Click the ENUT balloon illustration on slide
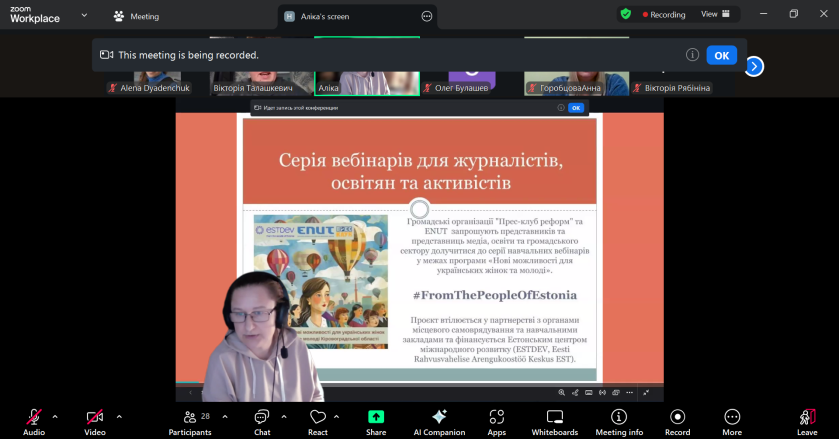 pos(321,281)
